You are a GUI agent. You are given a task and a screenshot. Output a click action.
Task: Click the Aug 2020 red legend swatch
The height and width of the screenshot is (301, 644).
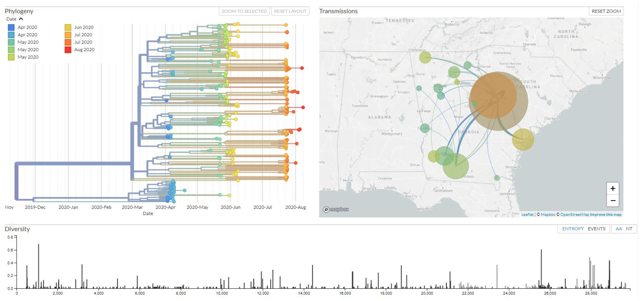tap(68, 49)
